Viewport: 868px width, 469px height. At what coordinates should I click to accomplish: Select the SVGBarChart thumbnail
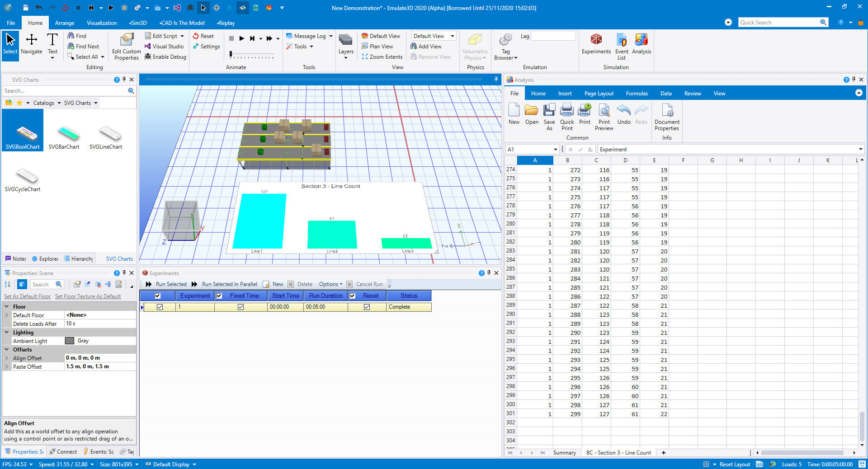coord(64,135)
